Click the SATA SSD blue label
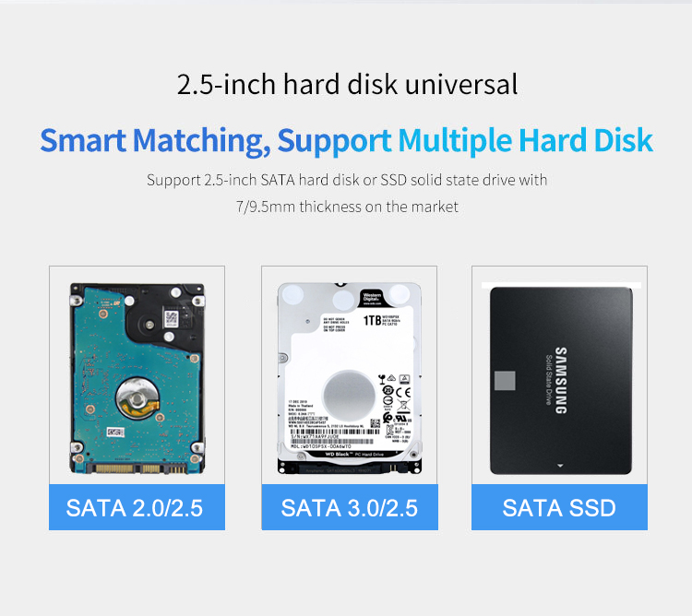 click(559, 507)
